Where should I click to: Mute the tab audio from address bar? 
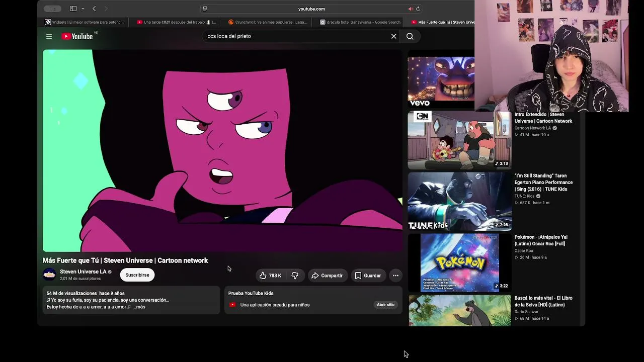(x=411, y=9)
